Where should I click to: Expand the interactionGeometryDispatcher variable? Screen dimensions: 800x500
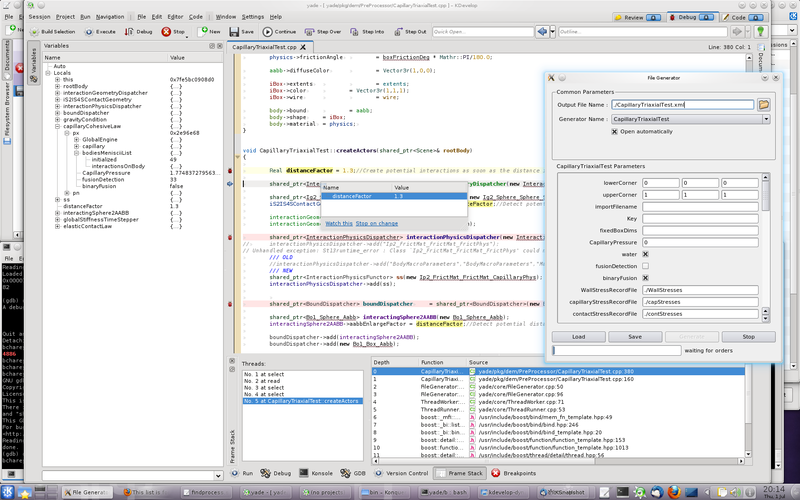coord(58,93)
